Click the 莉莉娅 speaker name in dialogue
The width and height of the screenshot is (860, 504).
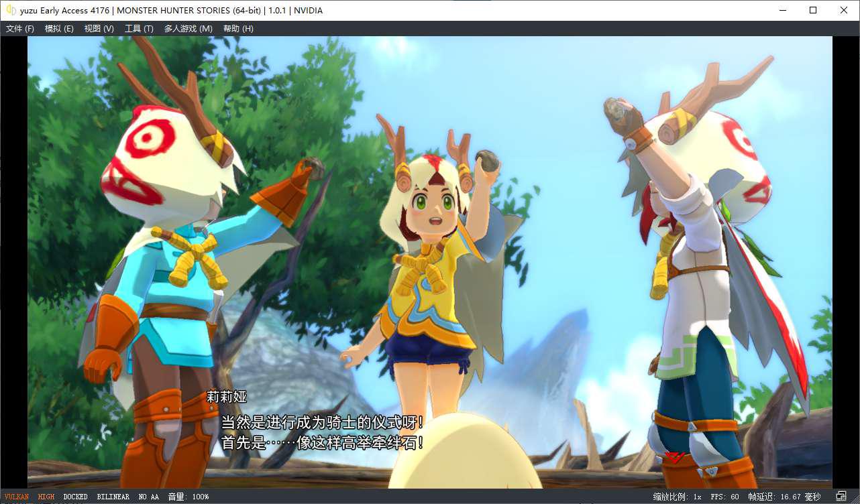point(227,397)
